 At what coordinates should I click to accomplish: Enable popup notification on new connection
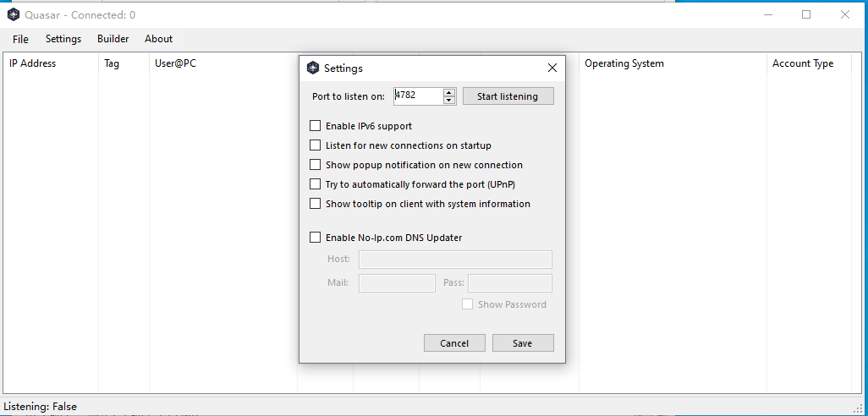click(316, 165)
